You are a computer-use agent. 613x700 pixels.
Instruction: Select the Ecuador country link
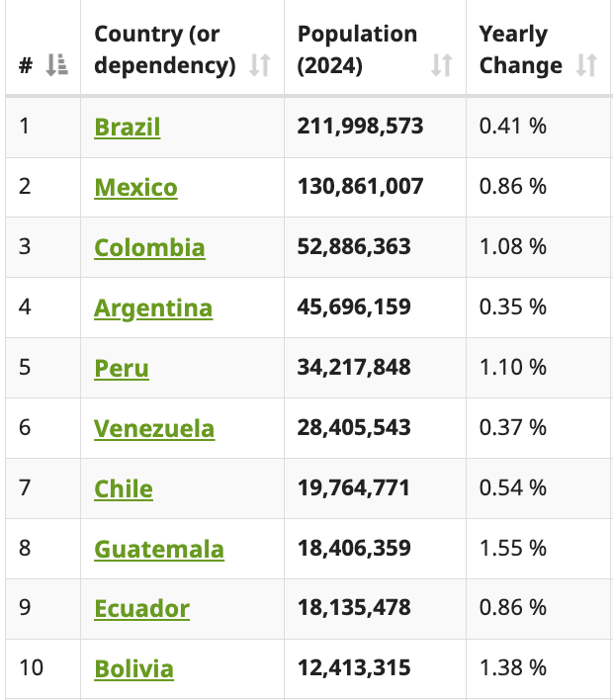(141, 609)
